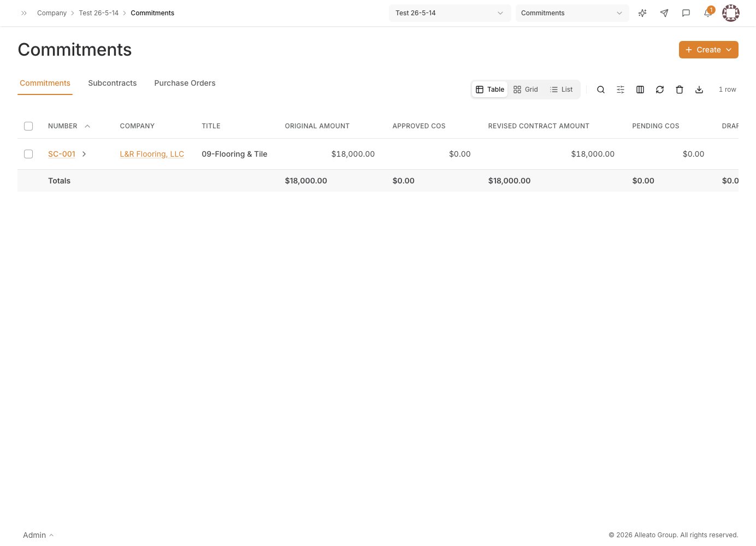This screenshot has height=546, width=756.
Task: Click the ORIGINAL AMOUNT column header
Action: coord(317,126)
